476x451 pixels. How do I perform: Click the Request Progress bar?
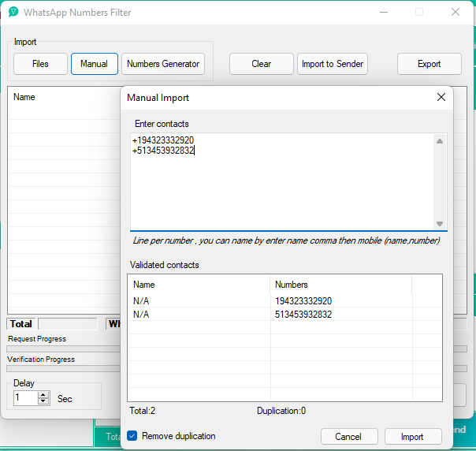click(x=64, y=348)
